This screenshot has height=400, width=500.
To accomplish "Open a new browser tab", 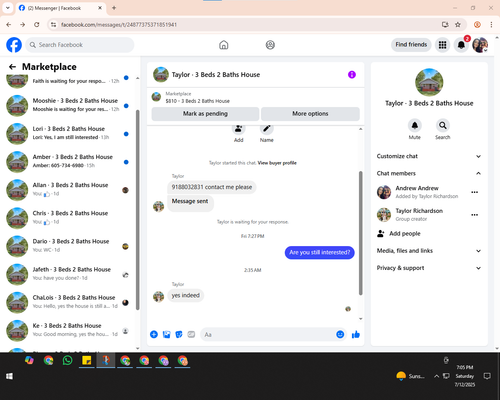I will coord(114,8).
